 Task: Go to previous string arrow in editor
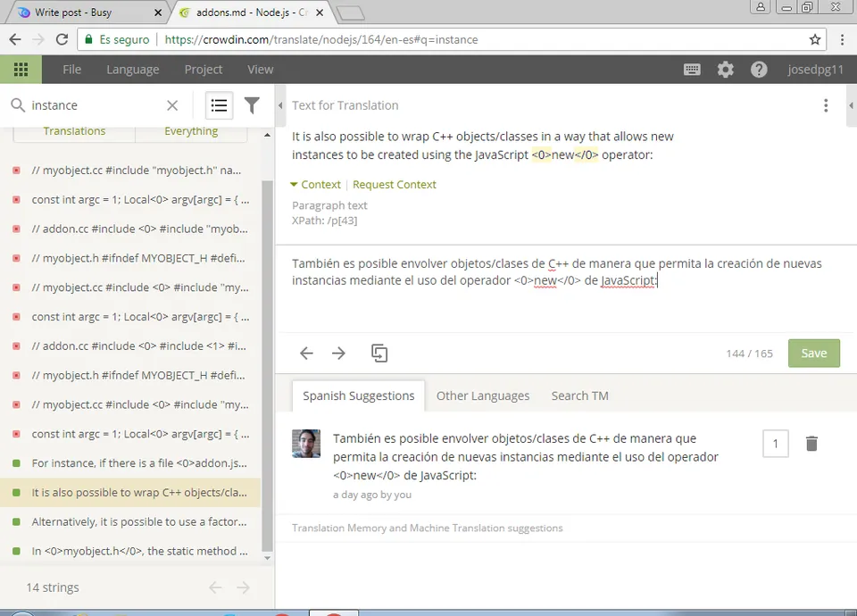[306, 354]
